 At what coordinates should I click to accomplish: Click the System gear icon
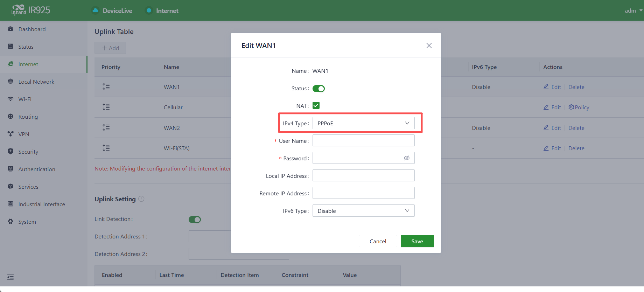(x=10, y=222)
